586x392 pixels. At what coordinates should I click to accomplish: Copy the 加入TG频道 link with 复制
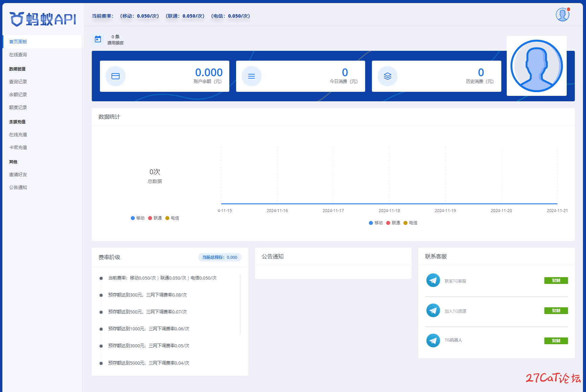pos(556,311)
